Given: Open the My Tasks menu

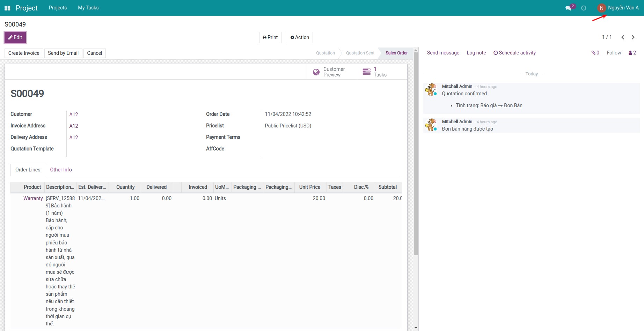Looking at the screenshot, I should pyautogui.click(x=88, y=8).
